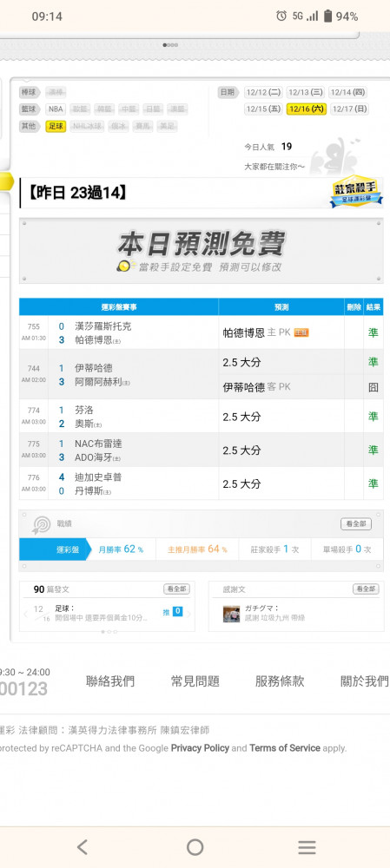This screenshot has height=868, width=390.
Task: Open the Terms of Service link
Action: (285, 748)
